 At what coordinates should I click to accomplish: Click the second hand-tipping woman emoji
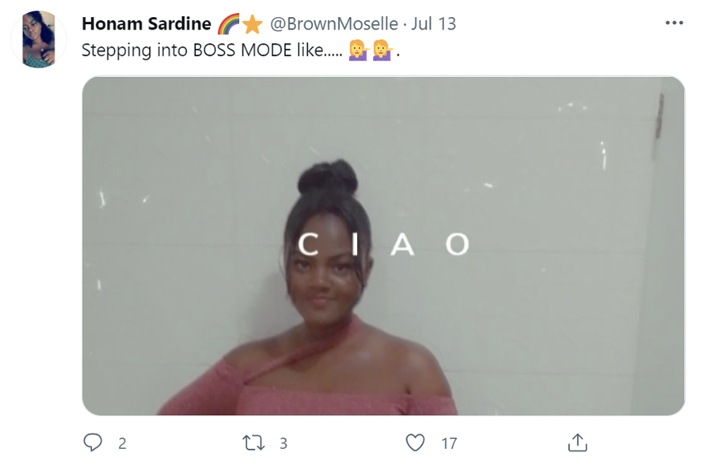(383, 50)
